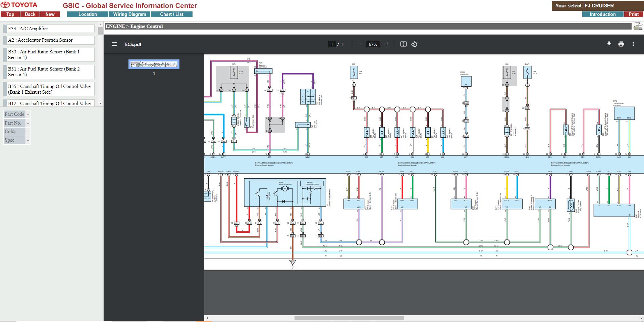Print the PDF via printer icon
The height and width of the screenshot is (322, 644).
tap(621, 44)
